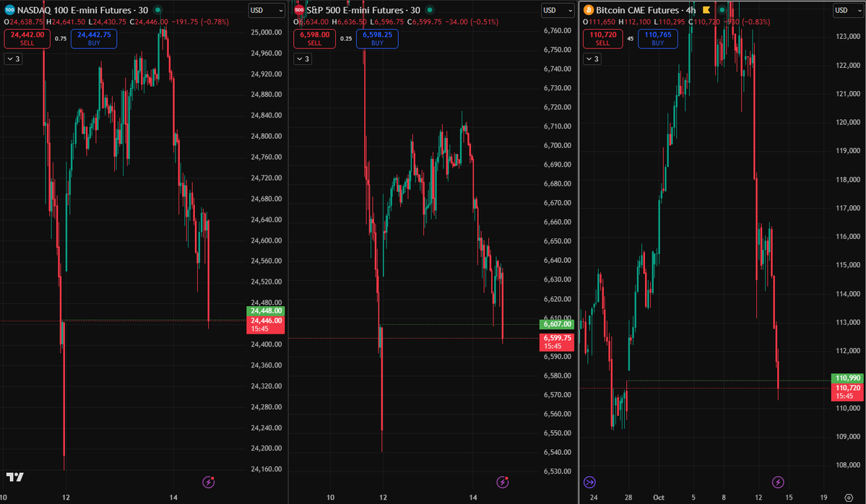
Task: Expand the 3 indicators legend on Bitcoin chart
Action: tap(592, 58)
